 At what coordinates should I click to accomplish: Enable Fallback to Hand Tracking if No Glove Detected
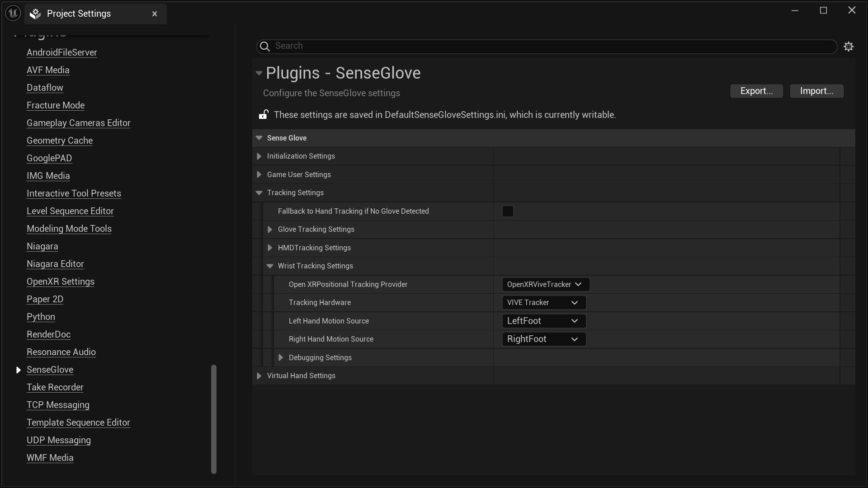coord(508,211)
